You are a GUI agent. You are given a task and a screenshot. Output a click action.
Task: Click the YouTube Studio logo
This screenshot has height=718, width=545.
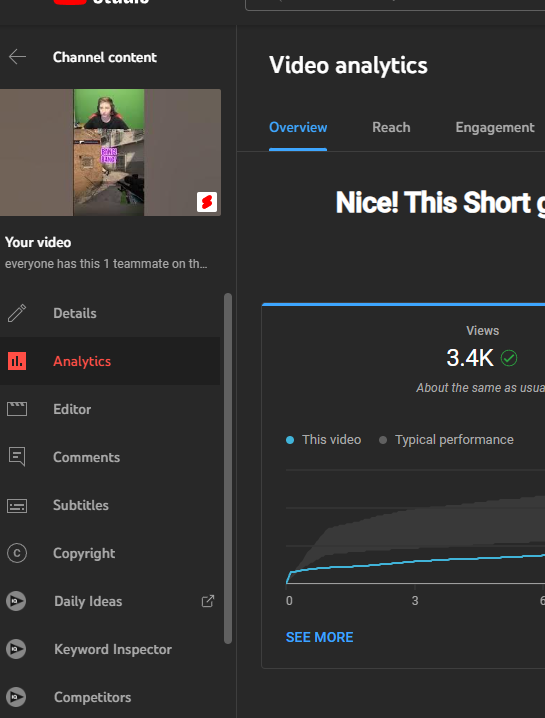point(101,2)
